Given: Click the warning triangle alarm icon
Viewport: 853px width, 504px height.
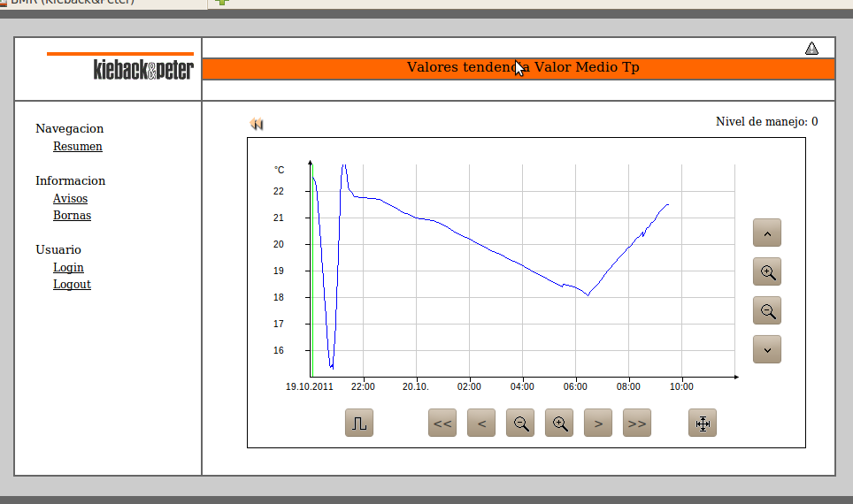Looking at the screenshot, I should pyautogui.click(x=811, y=49).
